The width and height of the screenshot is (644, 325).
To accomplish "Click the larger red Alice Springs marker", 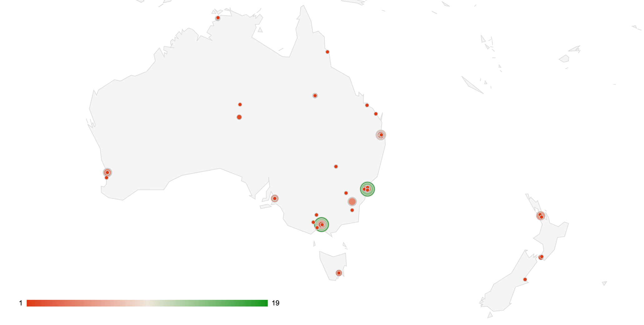I will coord(239,117).
